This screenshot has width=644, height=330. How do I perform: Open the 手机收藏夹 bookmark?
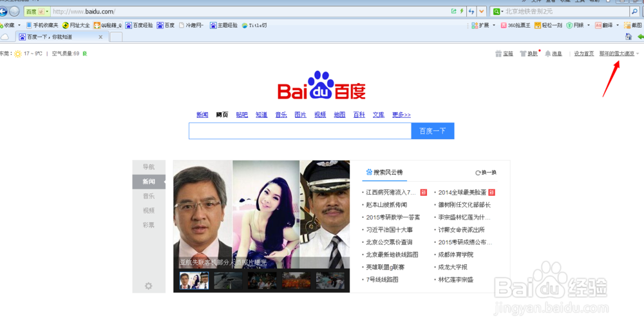point(43,26)
